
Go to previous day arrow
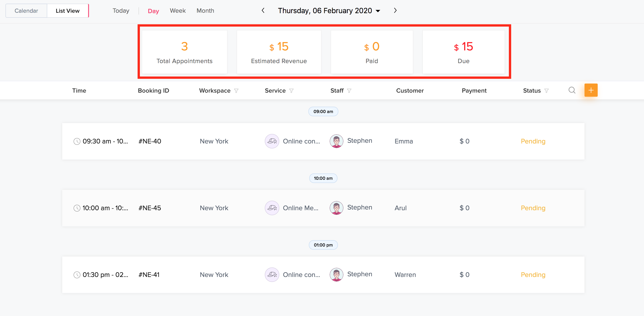[x=263, y=10]
